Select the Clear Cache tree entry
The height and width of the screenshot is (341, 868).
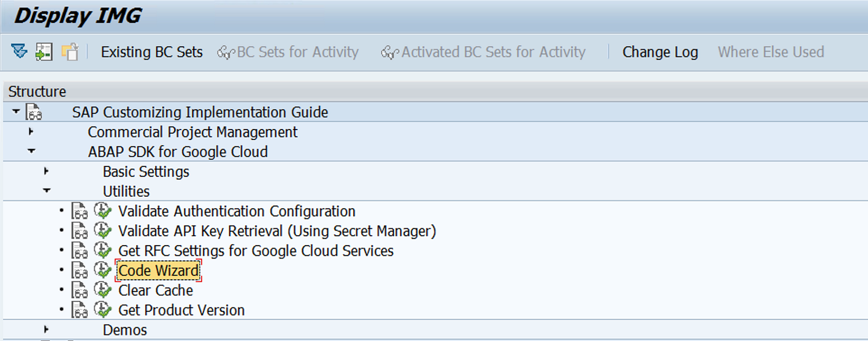156,291
